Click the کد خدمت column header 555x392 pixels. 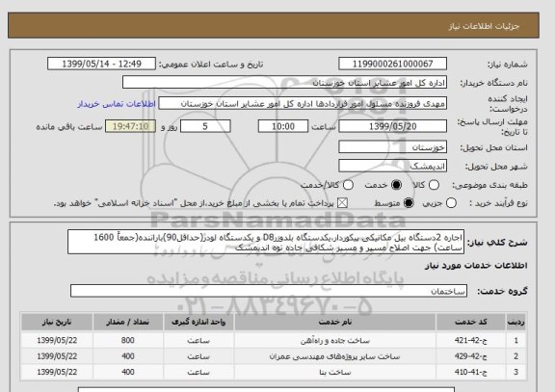[x=471, y=322]
